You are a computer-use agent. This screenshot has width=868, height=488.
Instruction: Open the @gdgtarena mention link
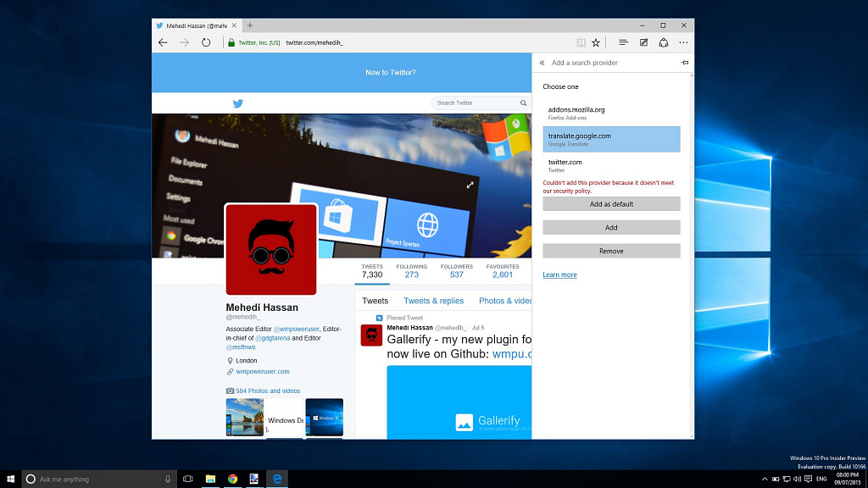click(x=272, y=338)
